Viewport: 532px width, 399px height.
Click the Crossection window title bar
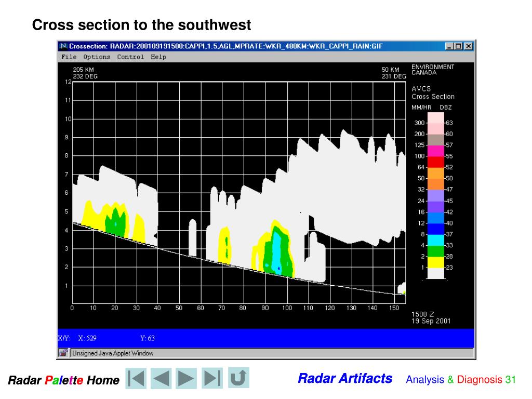266,46
